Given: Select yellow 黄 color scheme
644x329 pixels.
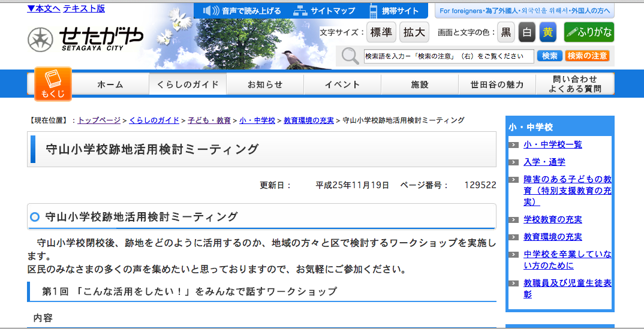Looking at the screenshot, I should pyautogui.click(x=547, y=32).
